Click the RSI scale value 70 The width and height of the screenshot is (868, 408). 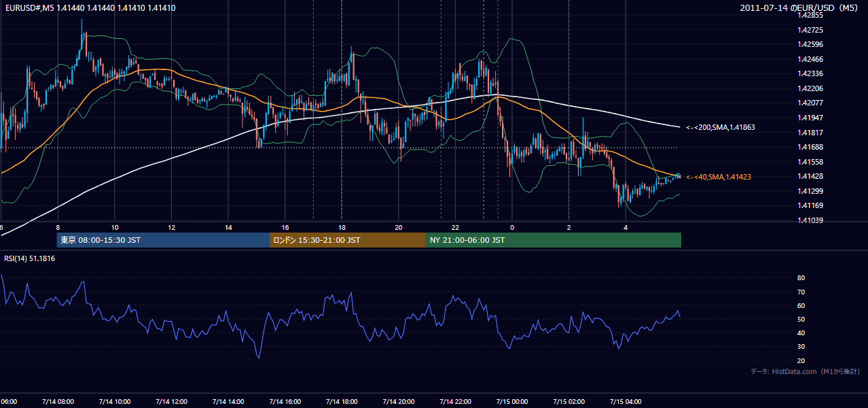point(801,292)
